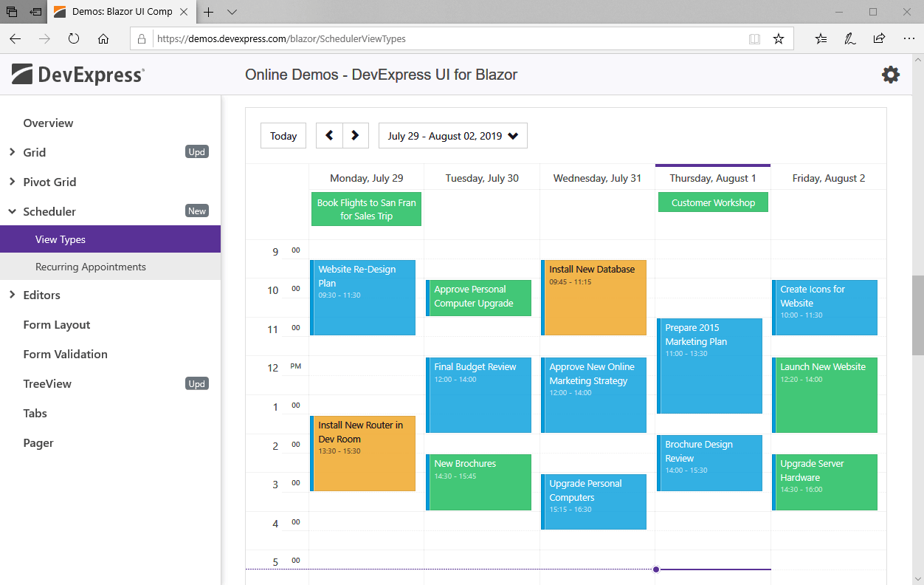Open the settings gear in the page header

pyautogui.click(x=891, y=75)
